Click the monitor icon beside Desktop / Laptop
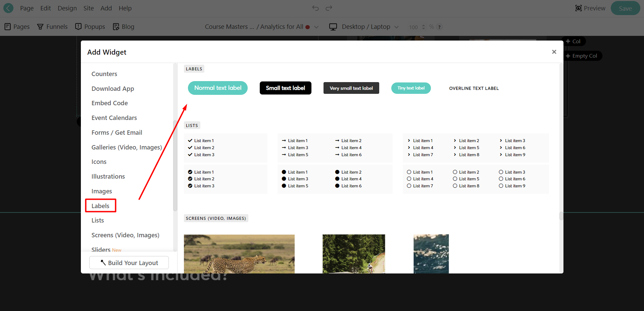The height and width of the screenshot is (311, 644). (333, 26)
